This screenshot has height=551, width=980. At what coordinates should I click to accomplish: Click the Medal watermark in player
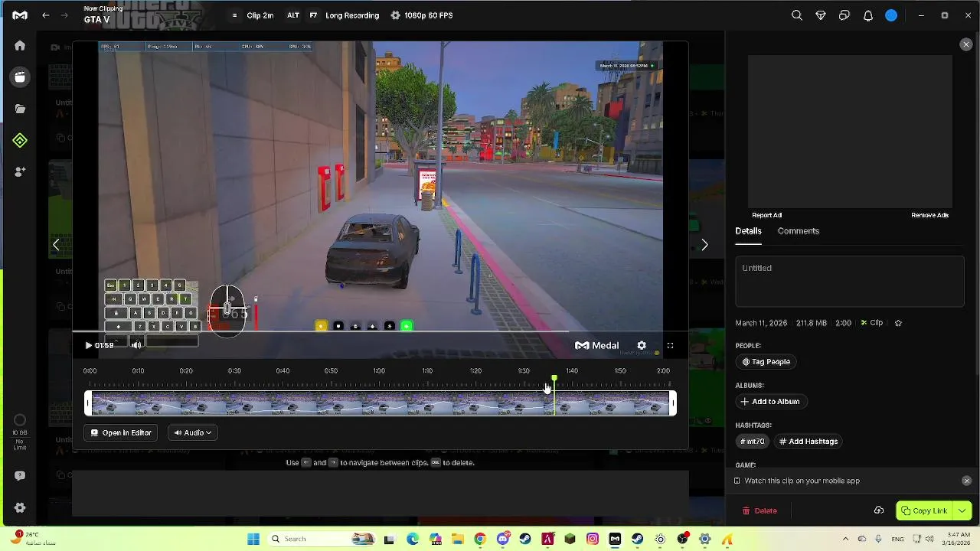pos(596,345)
